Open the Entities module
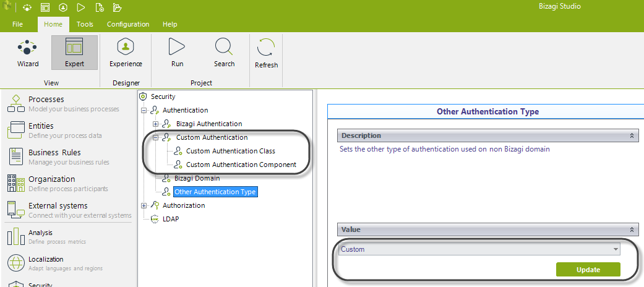644x287 pixels. 68,130
